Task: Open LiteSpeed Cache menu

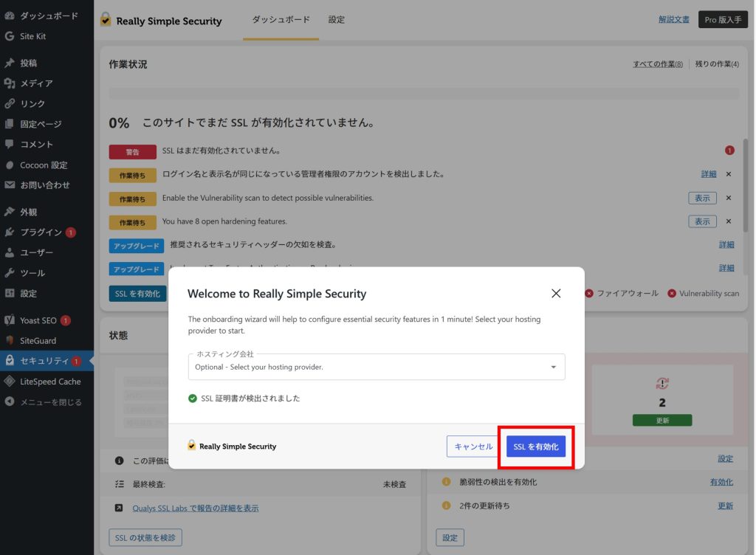Action: point(50,382)
